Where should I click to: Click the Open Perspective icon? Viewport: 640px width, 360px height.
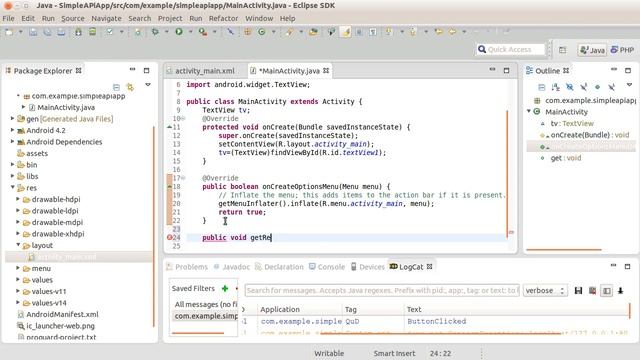pos(562,50)
